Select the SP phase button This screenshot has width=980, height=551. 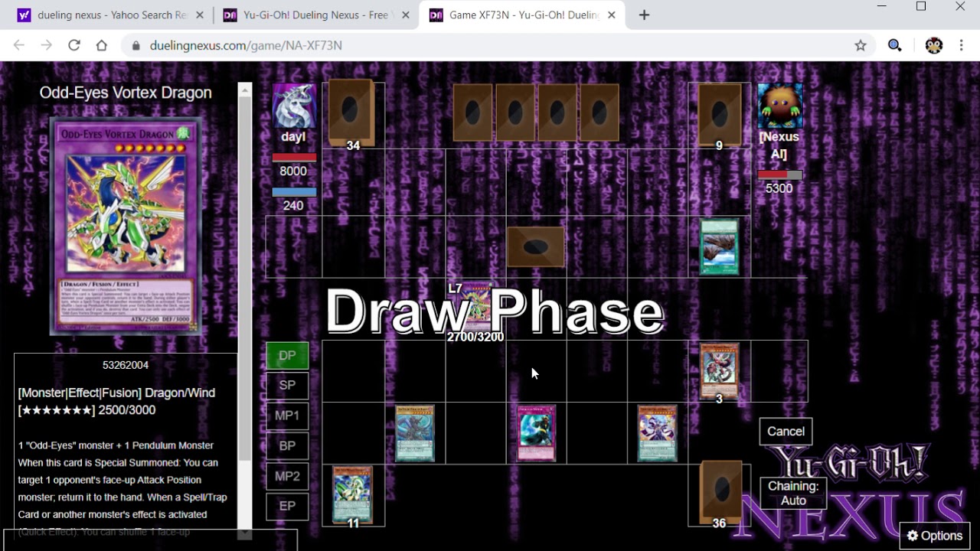[x=287, y=385]
